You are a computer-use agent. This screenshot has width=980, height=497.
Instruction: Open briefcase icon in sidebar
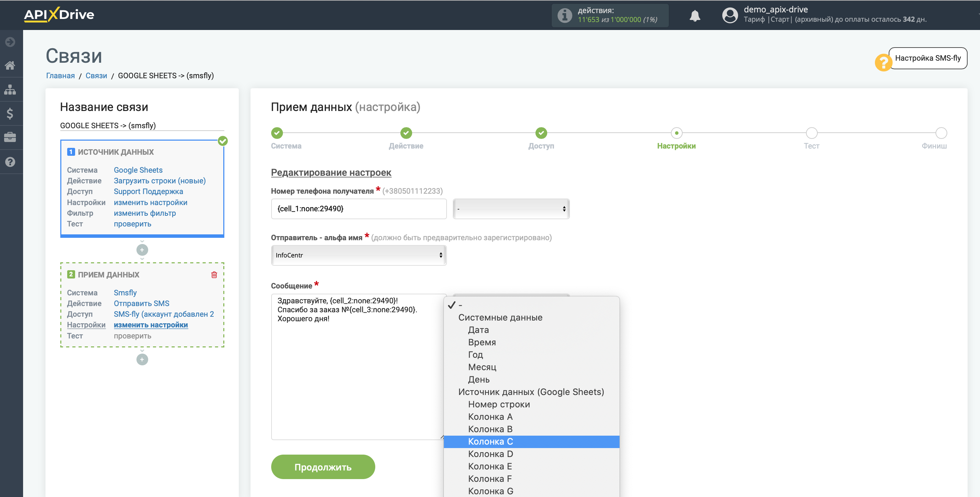click(10, 137)
